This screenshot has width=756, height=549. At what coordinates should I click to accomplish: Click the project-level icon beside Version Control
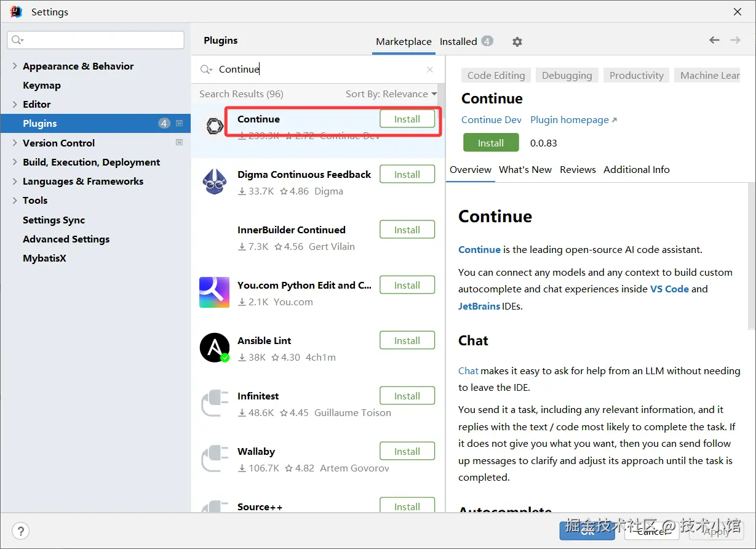pyautogui.click(x=180, y=142)
